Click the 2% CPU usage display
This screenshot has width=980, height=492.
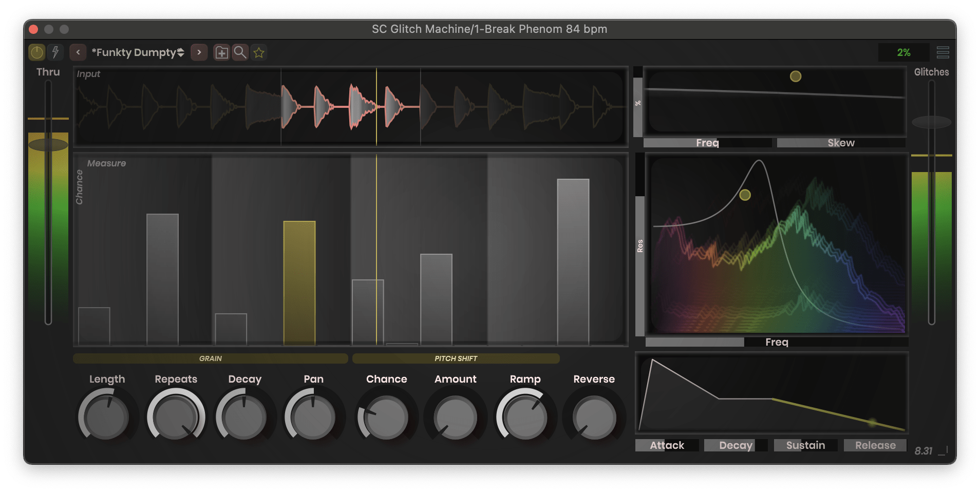click(903, 52)
